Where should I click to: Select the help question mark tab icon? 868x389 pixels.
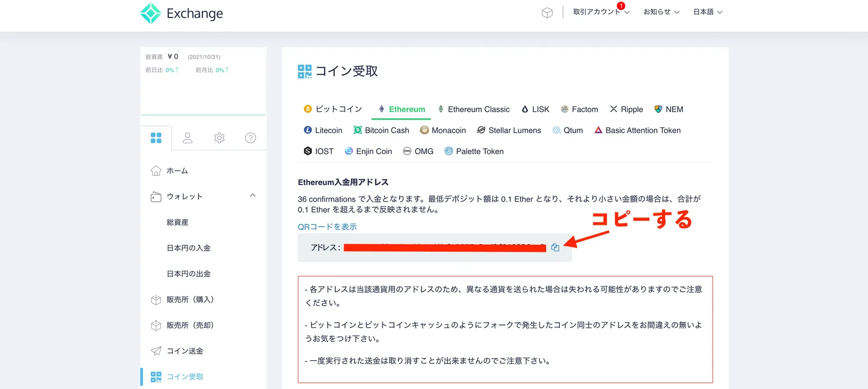pyautogui.click(x=251, y=138)
